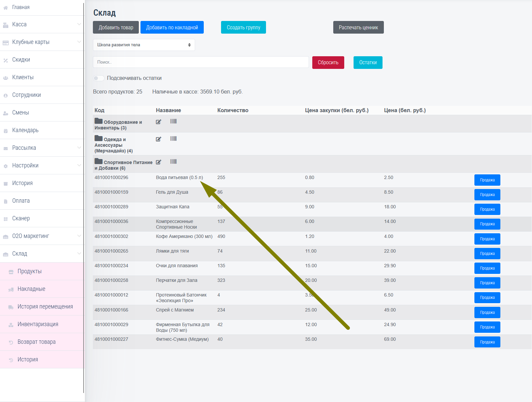Open the Школа развития тела dropdown
The height and width of the screenshot is (402, 532).
tap(144, 45)
